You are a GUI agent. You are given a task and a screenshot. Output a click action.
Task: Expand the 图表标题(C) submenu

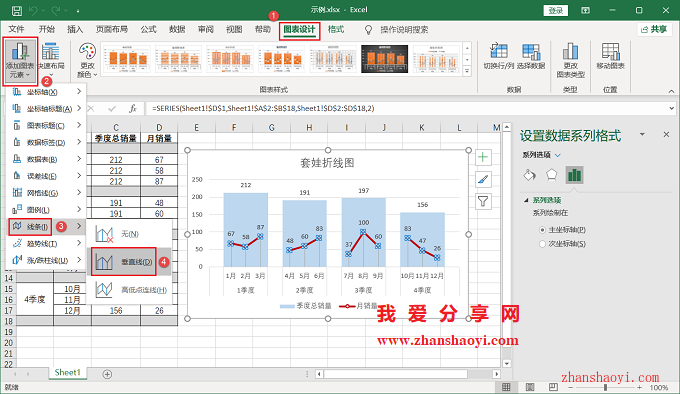click(46, 126)
